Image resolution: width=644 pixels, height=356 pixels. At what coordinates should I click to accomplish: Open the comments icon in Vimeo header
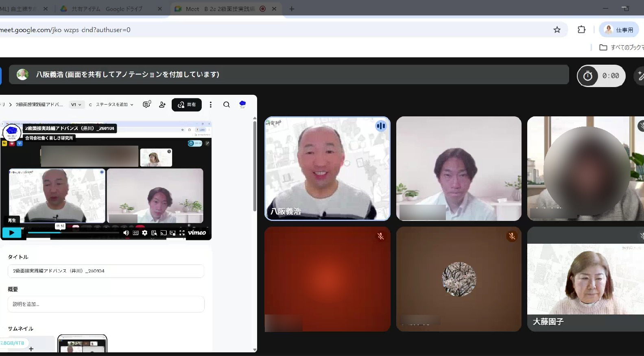click(146, 105)
